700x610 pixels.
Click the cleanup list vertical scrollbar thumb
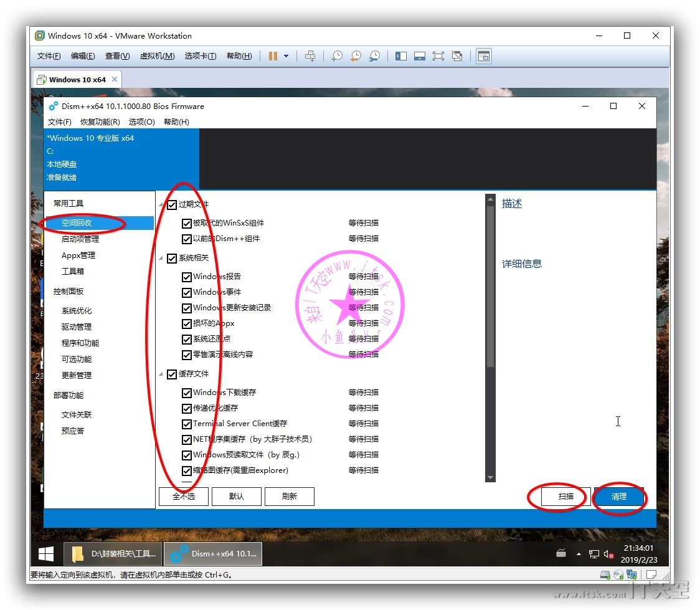coord(490,286)
